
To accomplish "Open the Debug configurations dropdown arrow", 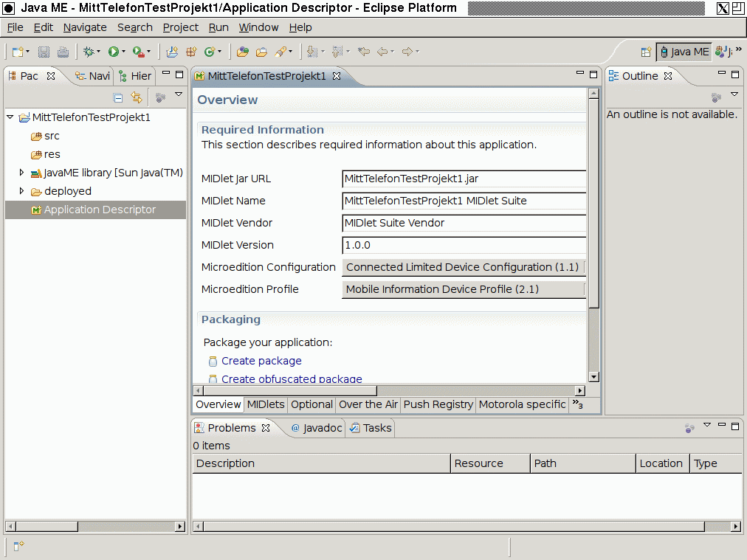I will (x=99, y=52).
